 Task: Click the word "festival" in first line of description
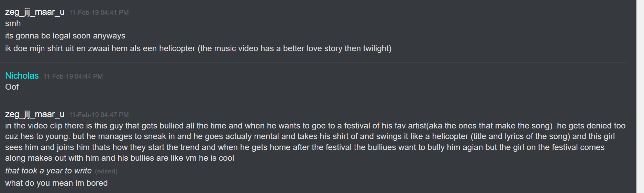[x=357, y=126]
